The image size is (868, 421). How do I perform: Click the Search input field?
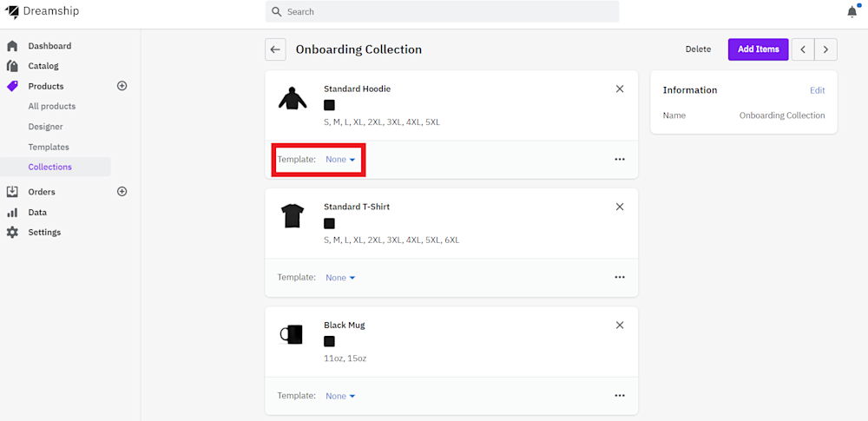(x=443, y=12)
